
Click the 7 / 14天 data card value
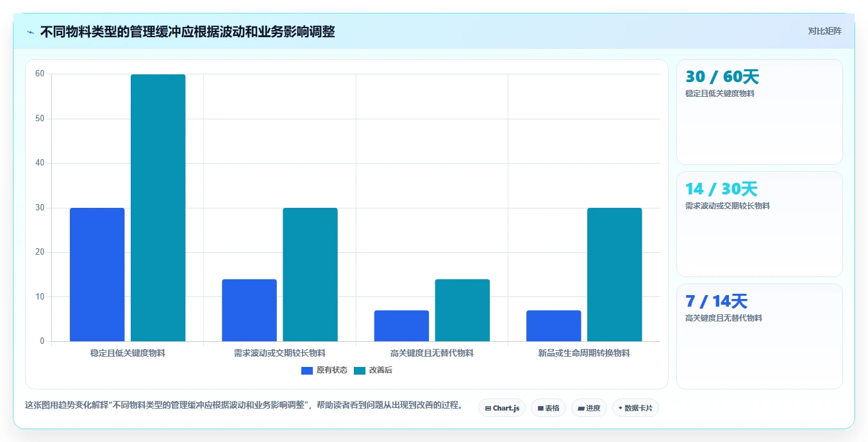pos(716,302)
